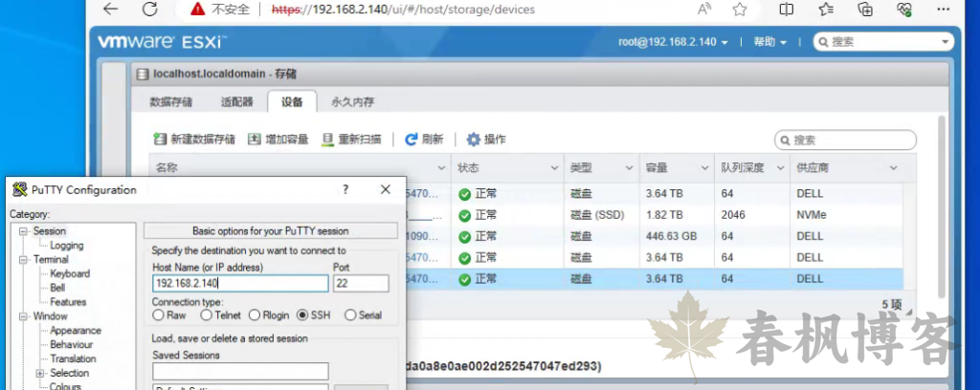Open 名称 column dropdown arrow
The width and height of the screenshot is (980, 390).
click(441, 168)
